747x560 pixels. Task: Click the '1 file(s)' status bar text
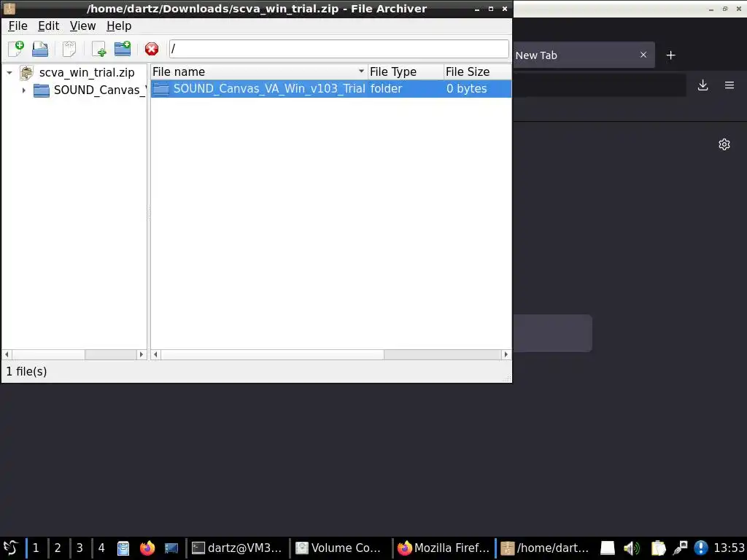click(27, 371)
